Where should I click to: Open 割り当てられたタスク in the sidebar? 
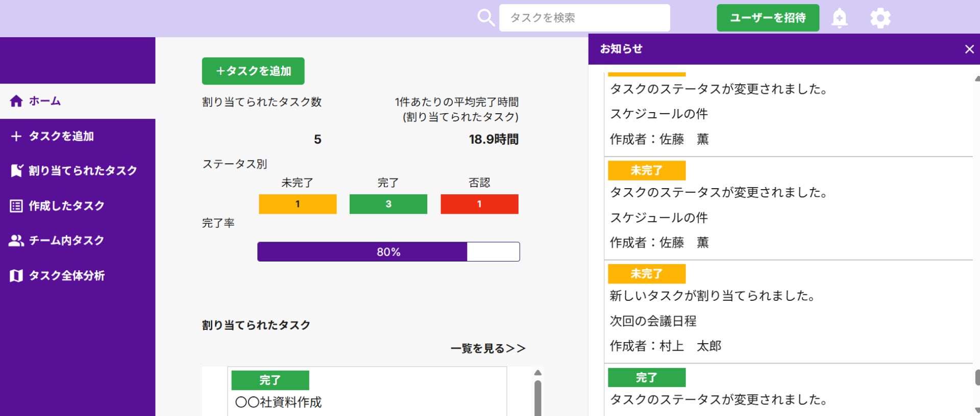pos(78,171)
